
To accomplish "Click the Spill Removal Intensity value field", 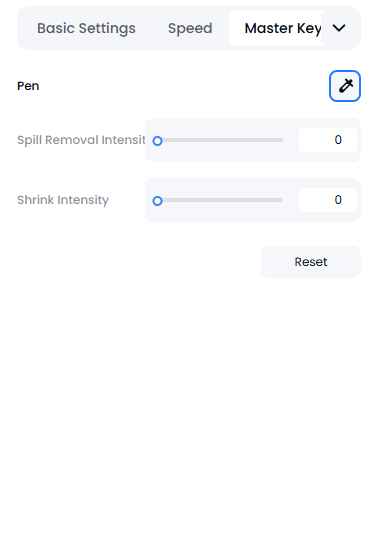I will (328, 140).
